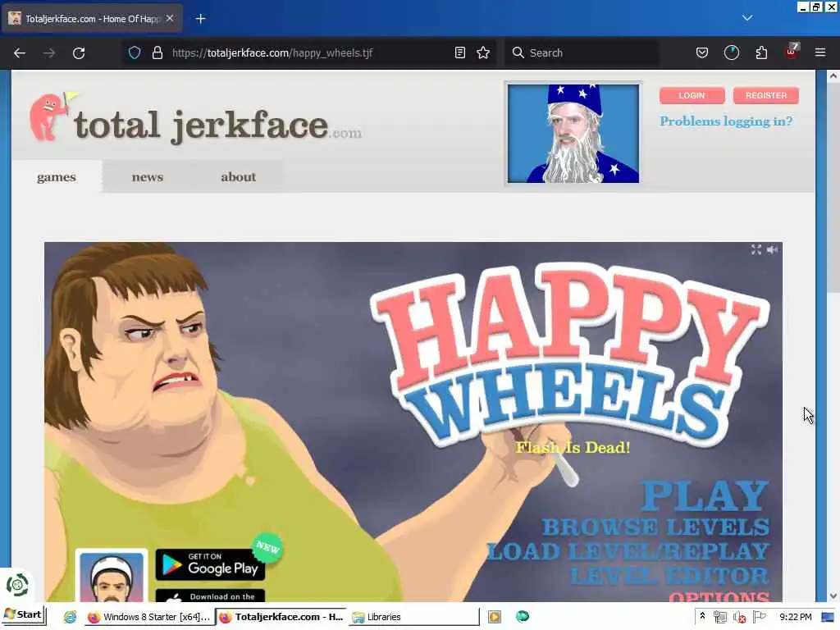
Task: Select the Totaljerkface.com browser tab
Action: click(92, 19)
